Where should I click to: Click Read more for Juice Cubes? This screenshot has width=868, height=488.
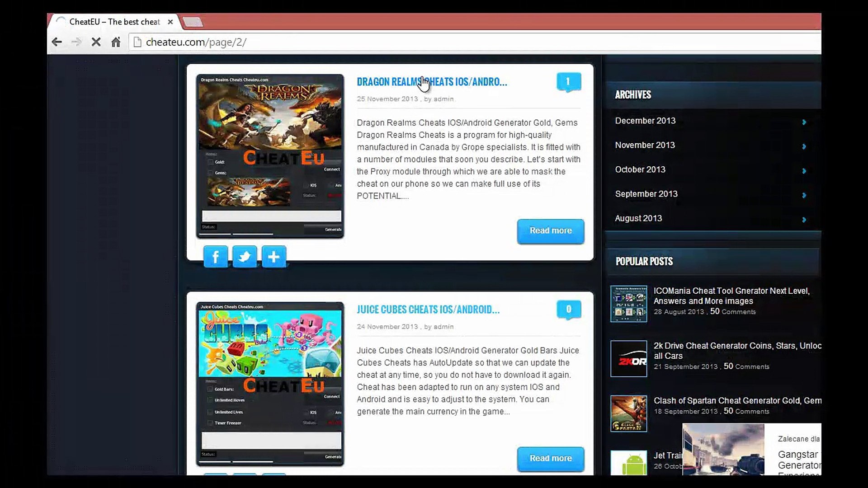click(550, 459)
